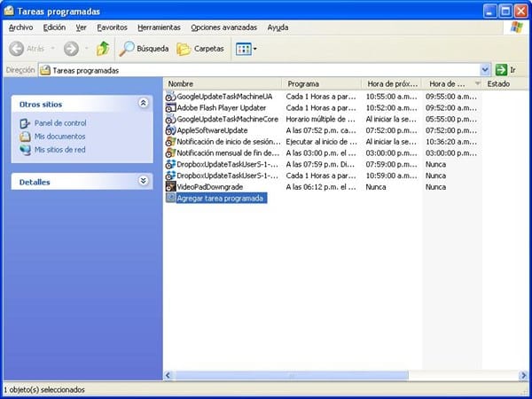Viewport: 532px width, 399px height.
Task: Expand the Dirección address bar dropdown
Action: point(485,69)
